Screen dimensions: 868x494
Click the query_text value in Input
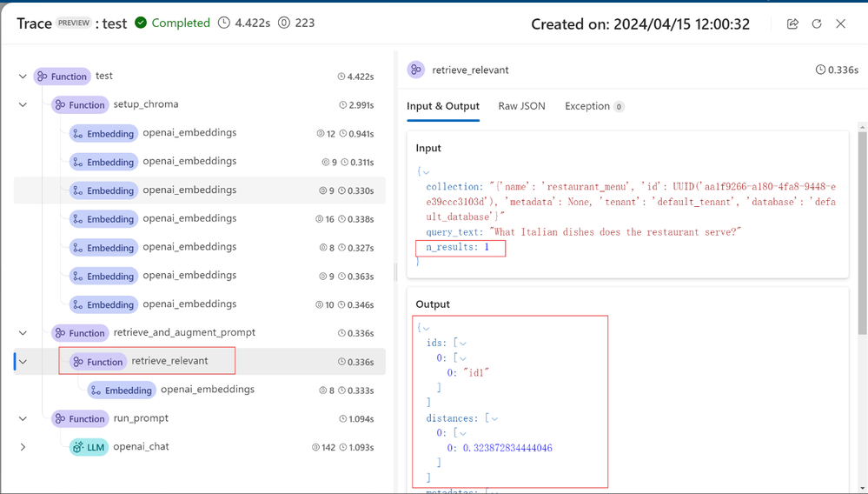(615, 232)
